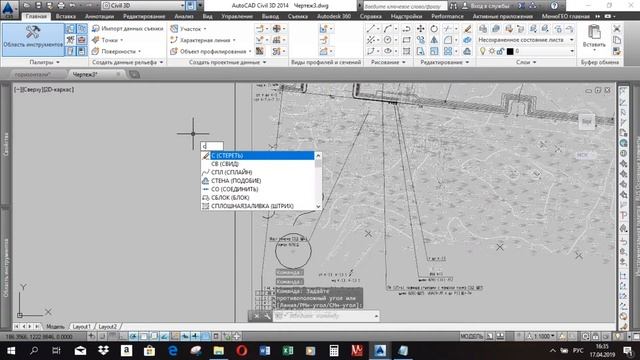
Task: Select the Circle drawing tool
Action: [x=387, y=40]
